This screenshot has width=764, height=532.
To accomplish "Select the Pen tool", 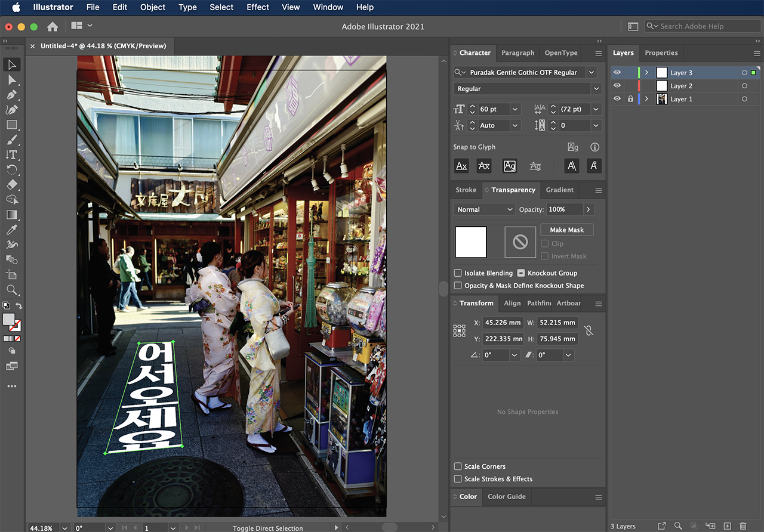I will point(12,95).
